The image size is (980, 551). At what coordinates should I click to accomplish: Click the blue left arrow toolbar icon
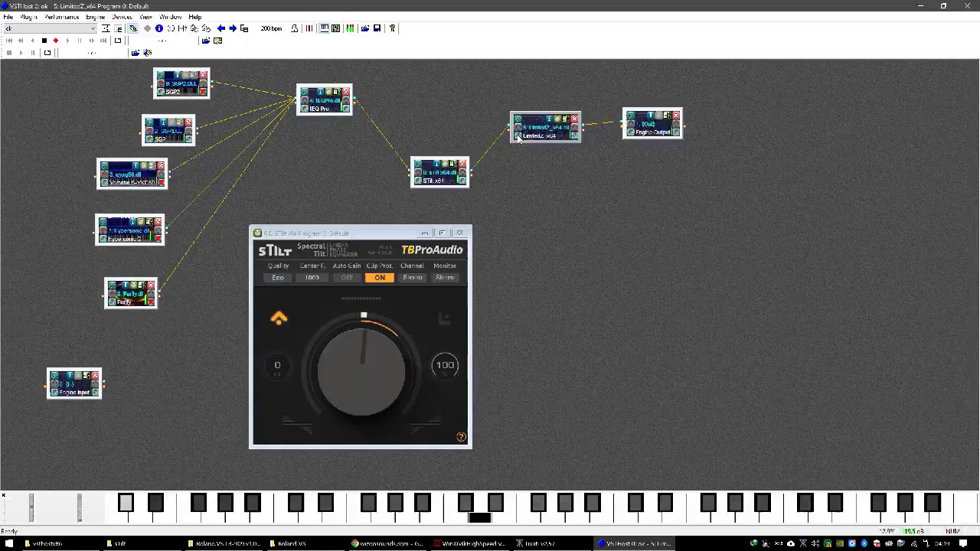(221, 28)
